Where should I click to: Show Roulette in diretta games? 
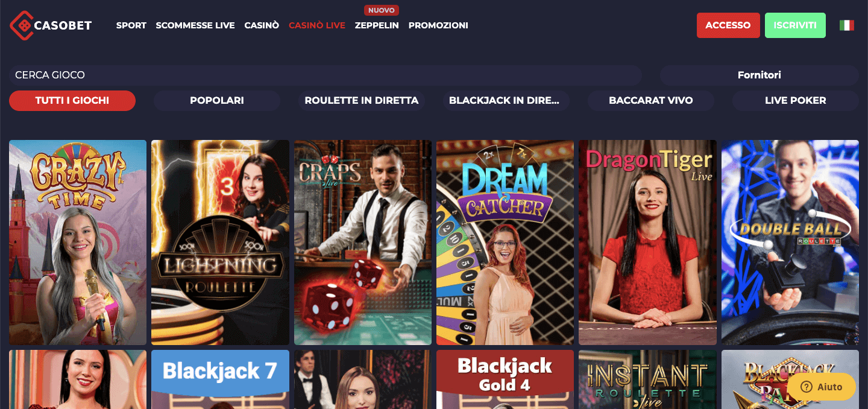(x=362, y=101)
